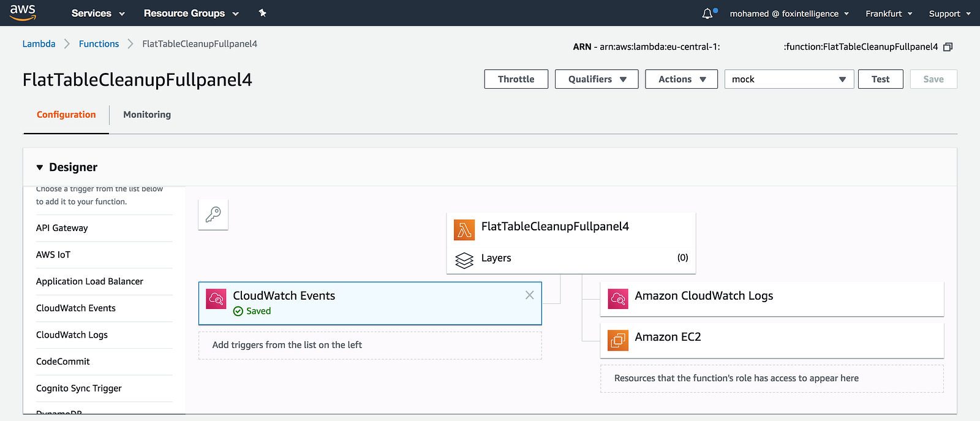Screen dimensions: 980x421
Task: Add API Gateway trigger from list
Action: (62, 228)
